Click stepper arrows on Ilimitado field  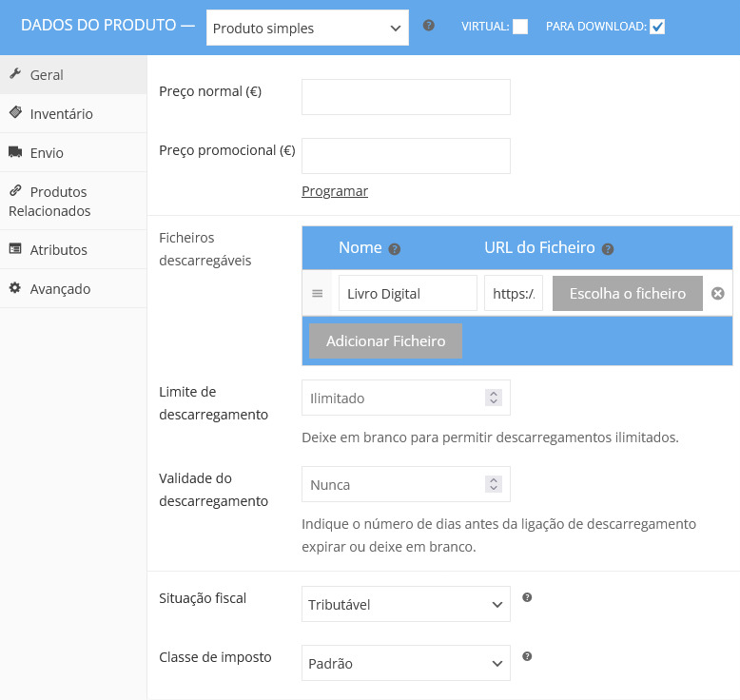point(494,398)
